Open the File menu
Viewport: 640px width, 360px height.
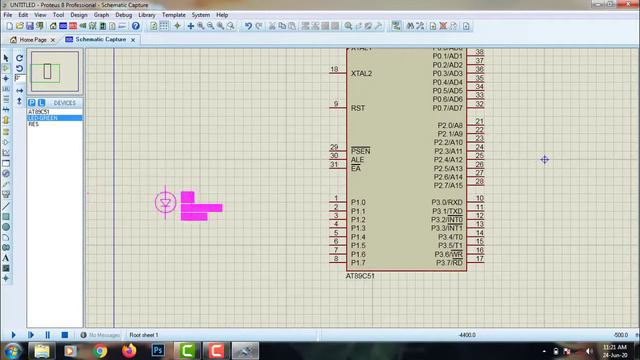tap(8, 15)
